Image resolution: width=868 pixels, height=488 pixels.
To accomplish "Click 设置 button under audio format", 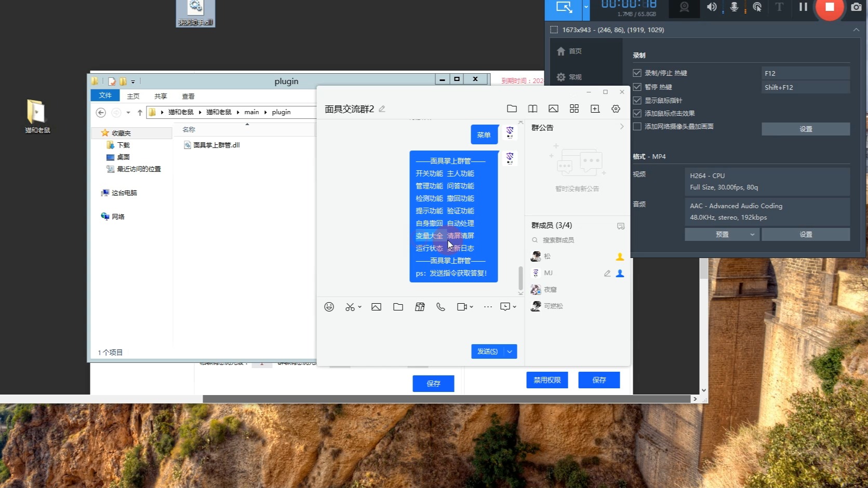I will coord(806,235).
